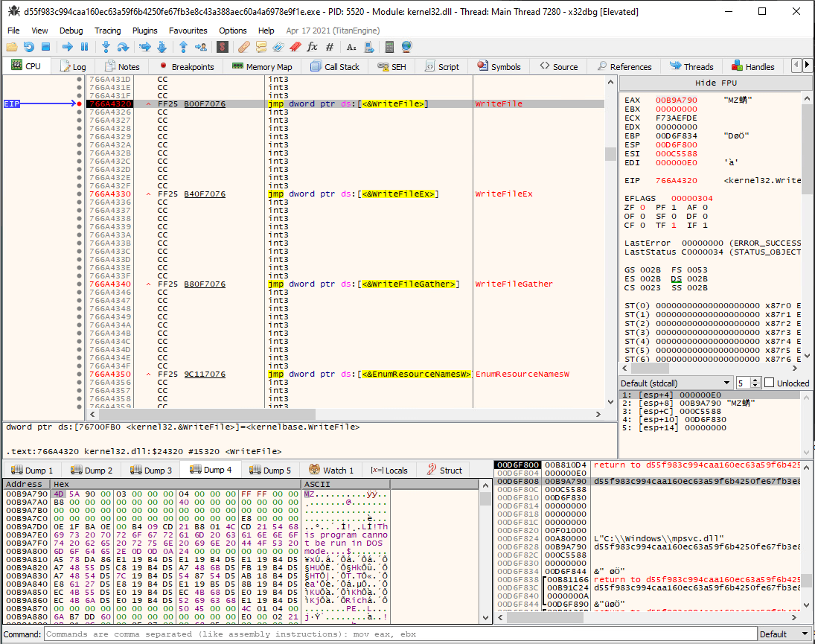The image size is (815, 644).
Task: Toggle breakpoint dot at address 766A4340
Action: pos(79,284)
